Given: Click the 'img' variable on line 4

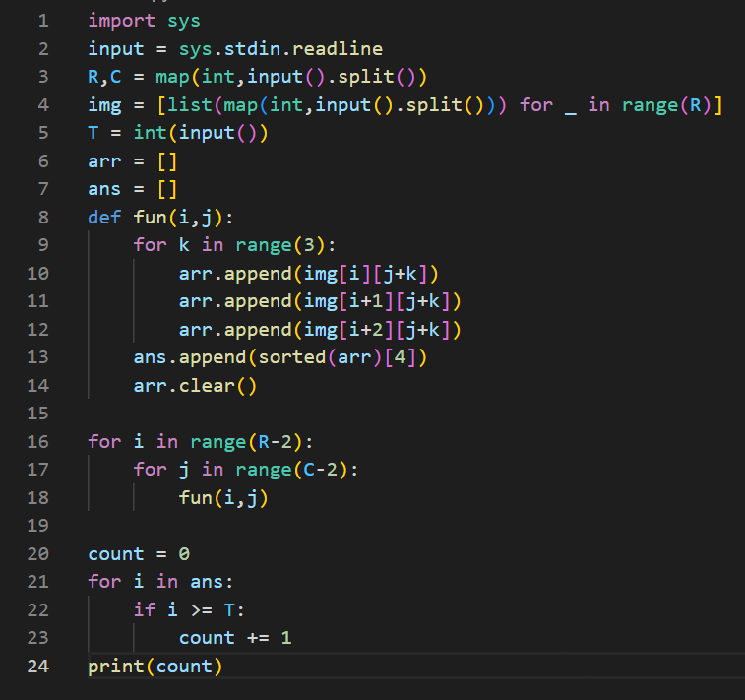Looking at the screenshot, I should tap(104, 105).
